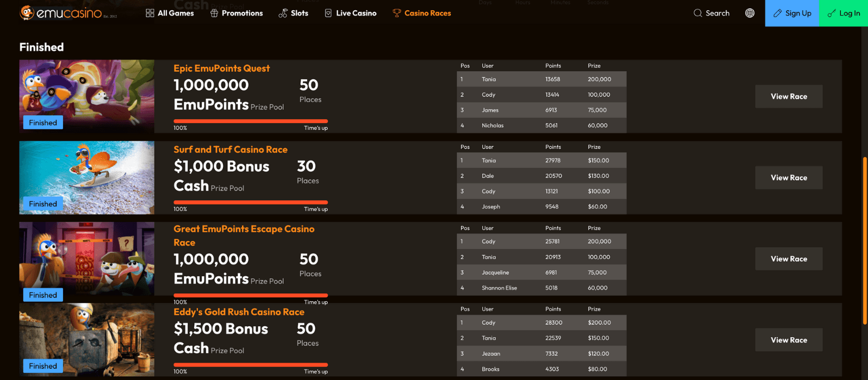Click the 13658 points value
The image size is (868, 380).
point(553,79)
